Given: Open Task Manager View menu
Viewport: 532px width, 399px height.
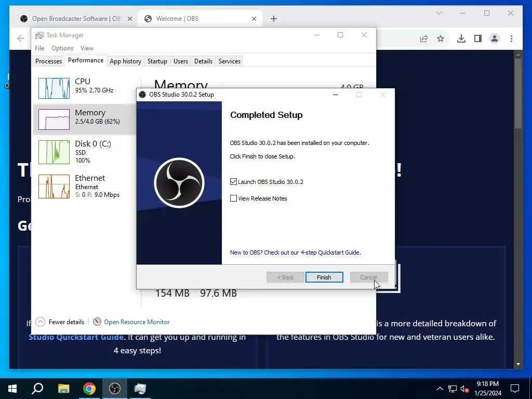Looking at the screenshot, I should (x=87, y=48).
